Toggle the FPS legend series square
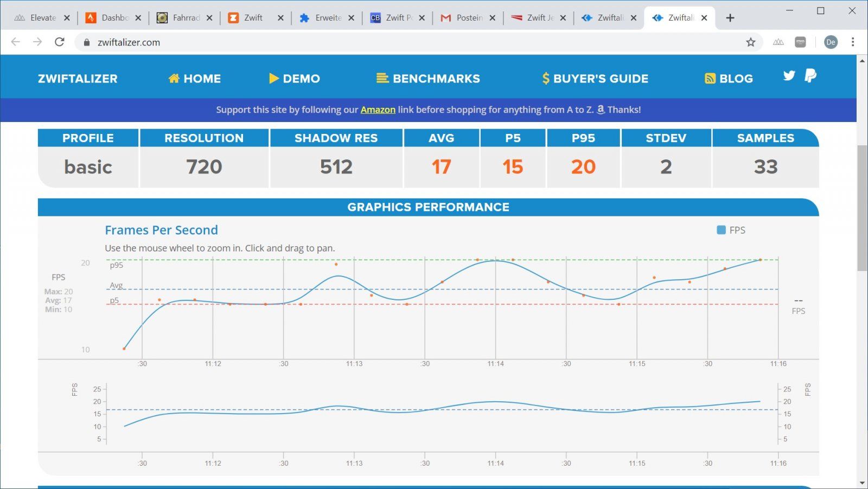This screenshot has width=868, height=489. pos(721,230)
